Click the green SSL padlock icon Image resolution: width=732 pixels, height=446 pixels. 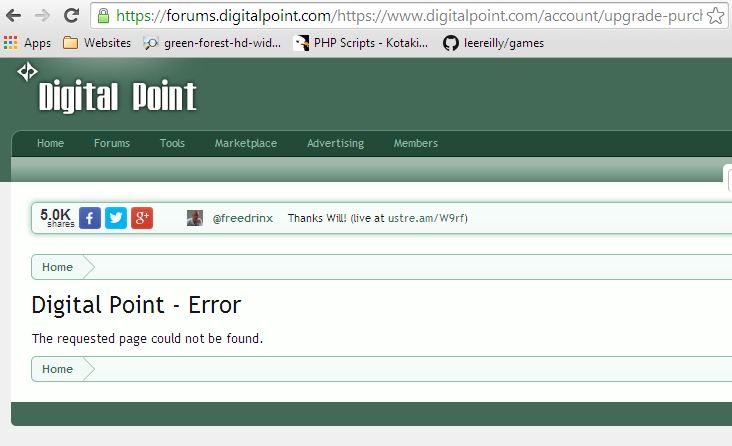click(103, 16)
